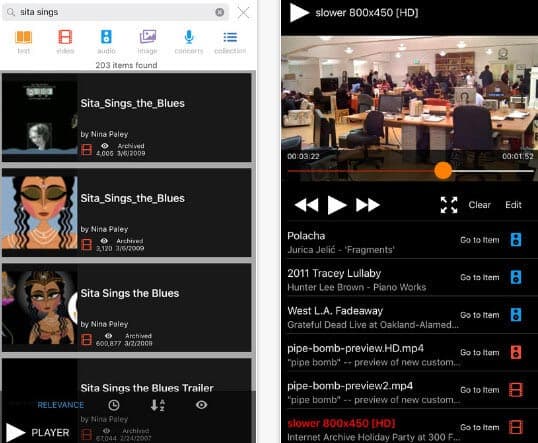538x443 pixels.
Task: Select West L.A. Fadeaway playlist track
Action: [372, 317]
